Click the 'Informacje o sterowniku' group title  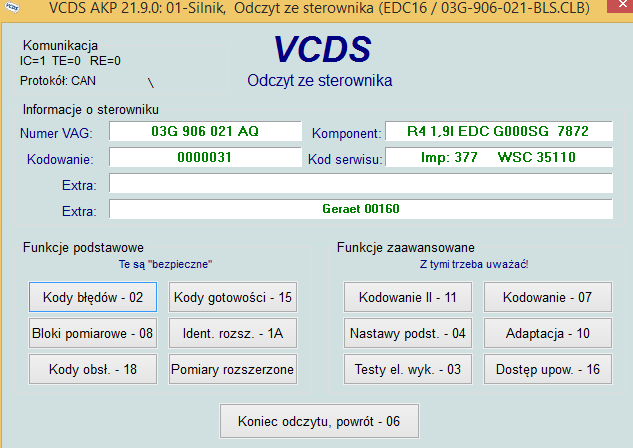click(x=91, y=110)
